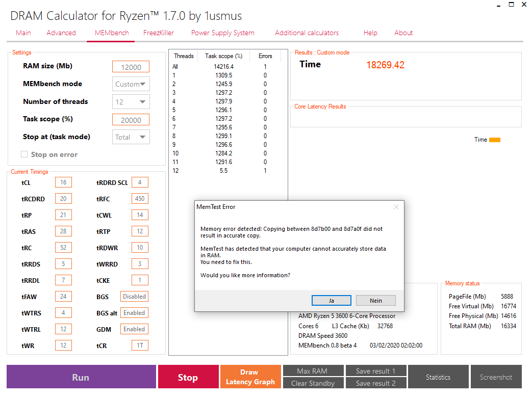Select the MEMbench tab
This screenshot has height=399, width=532.
[x=112, y=33]
